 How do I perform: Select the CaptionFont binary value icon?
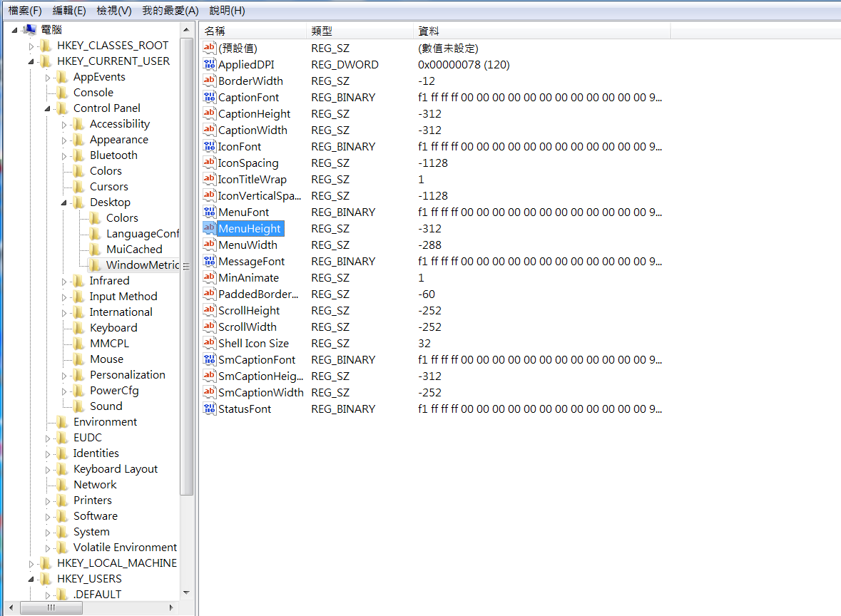(210, 98)
